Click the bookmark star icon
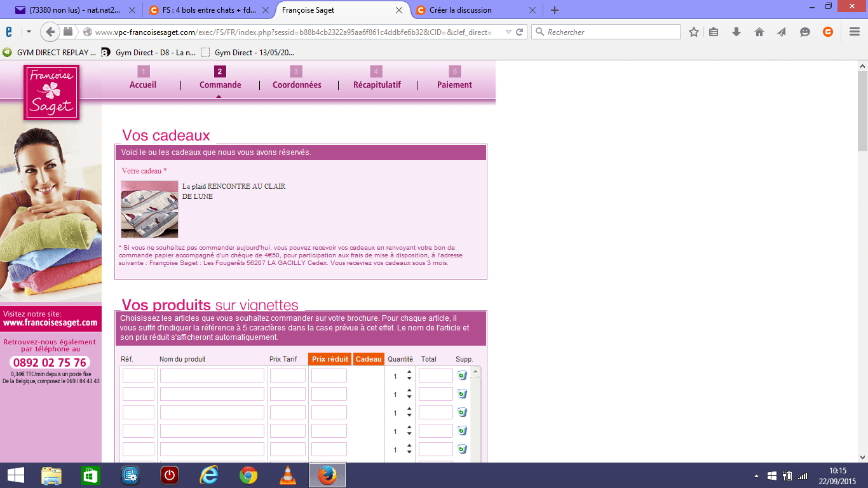Image resolution: width=868 pixels, height=488 pixels. click(x=694, y=32)
